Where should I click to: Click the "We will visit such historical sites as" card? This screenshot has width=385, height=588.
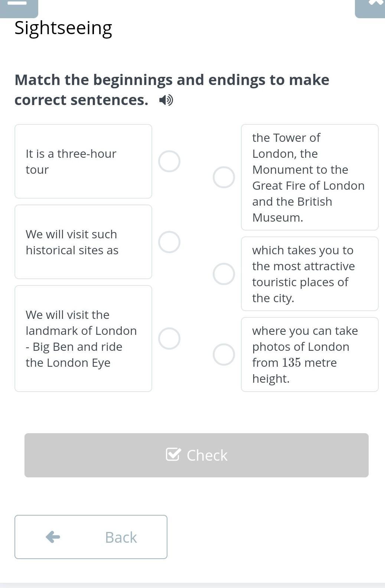coord(83,242)
